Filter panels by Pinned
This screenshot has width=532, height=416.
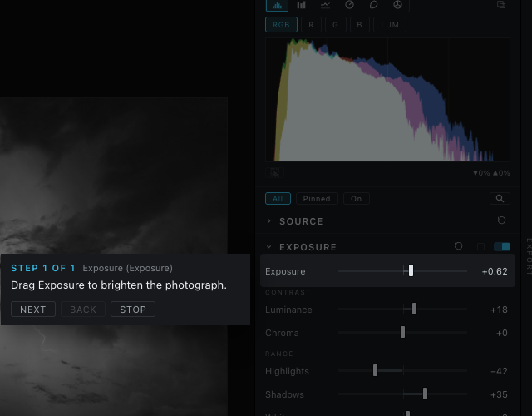coord(317,199)
